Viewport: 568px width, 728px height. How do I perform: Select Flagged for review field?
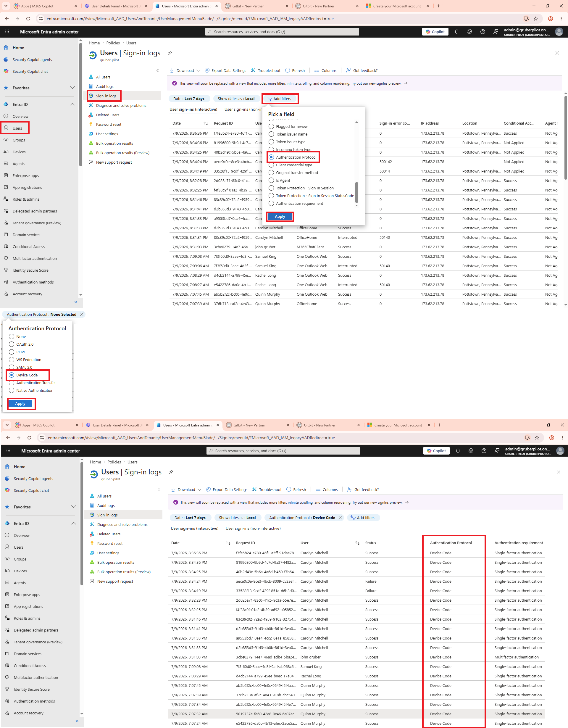click(288, 126)
